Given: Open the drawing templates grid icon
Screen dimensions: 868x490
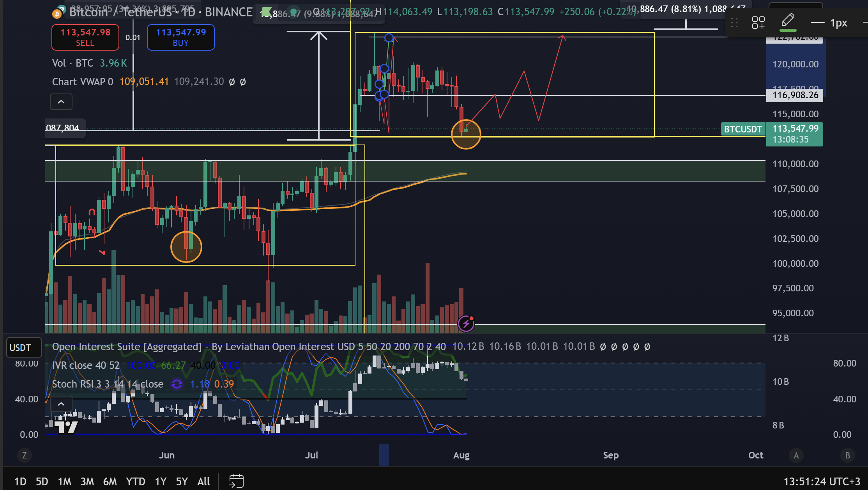Looking at the screenshot, I should pyautogui.click(x=758, y=23).
